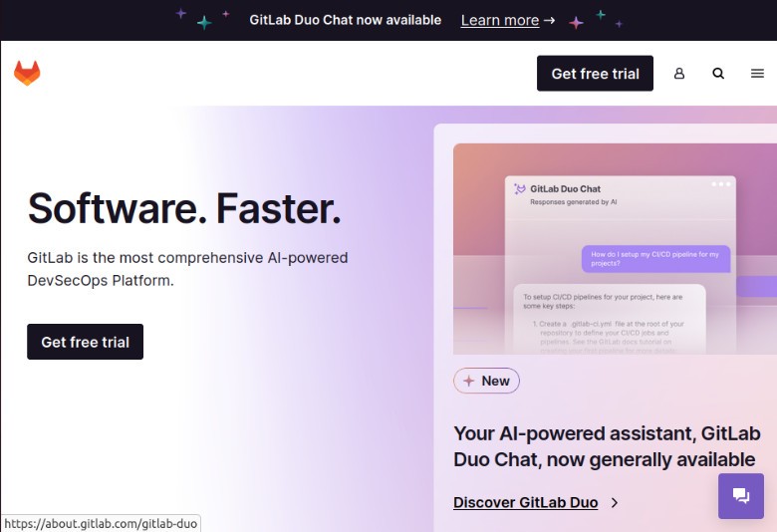Click the DevSecOps Platform description text
The height and width of the screenshot is (532, 777).
click(x=187, y=269)
